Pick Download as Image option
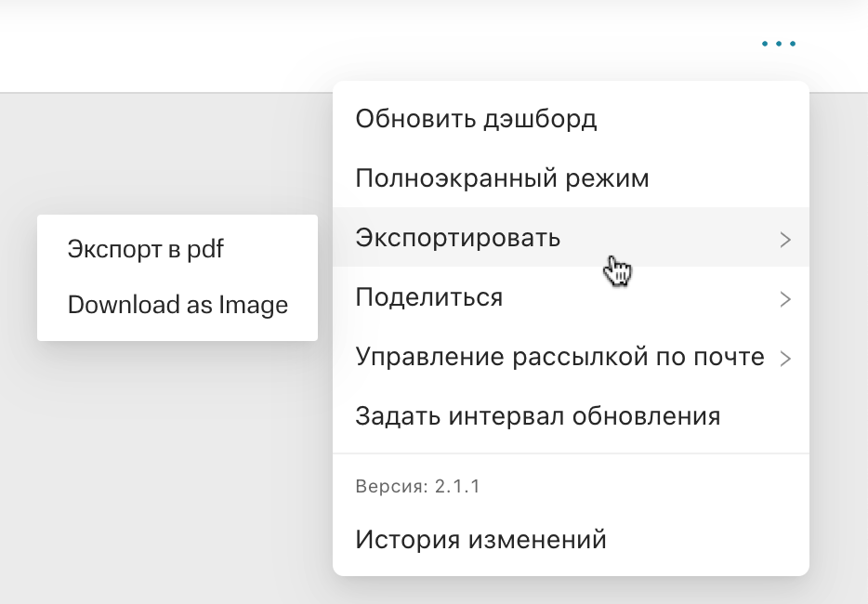Image resolution: width=868 pixels, height=604 pixels. (x=178, y=305)
